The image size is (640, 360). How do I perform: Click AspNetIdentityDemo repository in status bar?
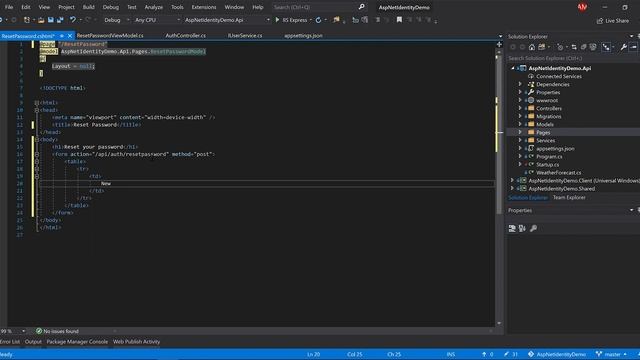[557, 354]
